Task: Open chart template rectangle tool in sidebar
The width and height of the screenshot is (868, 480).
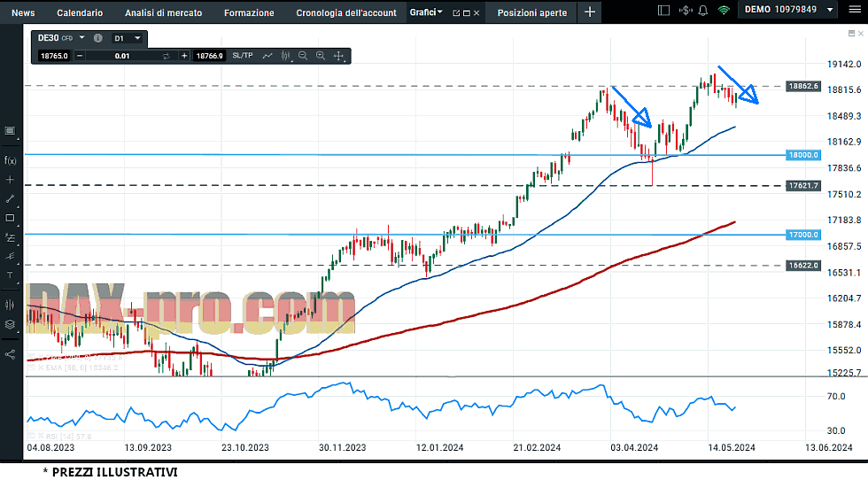Action: point(10,131)
